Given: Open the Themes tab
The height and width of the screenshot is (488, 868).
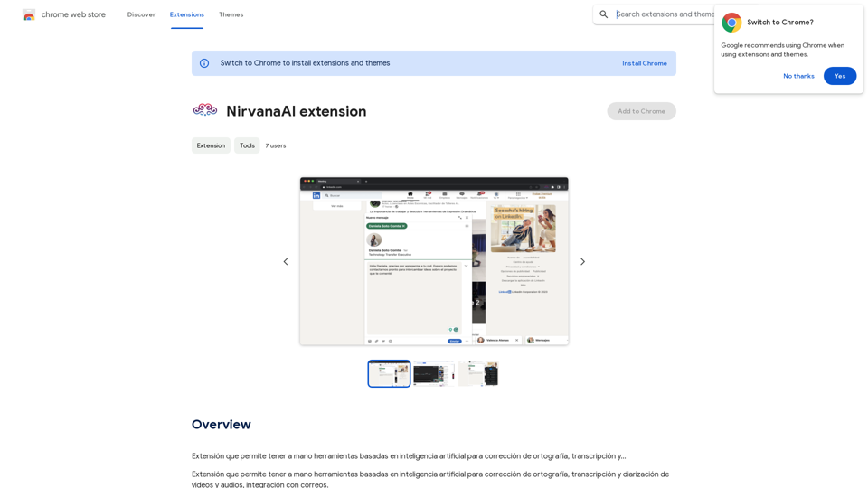Looking at the screenshot, I should click(231, 14).
